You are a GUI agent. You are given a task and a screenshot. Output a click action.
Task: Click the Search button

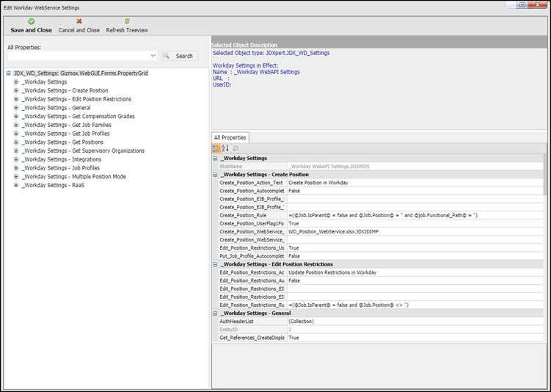pyautogui.click(x=180, y=56)
